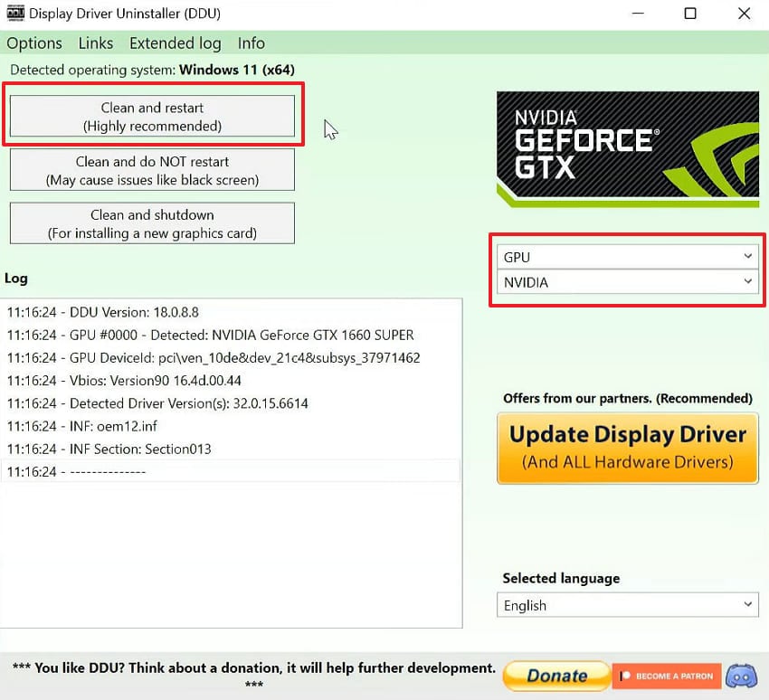Viewport: 769px width, 700px height.
Task: Select the Detected Driver Version(s) log line
Action: [231, 403]
